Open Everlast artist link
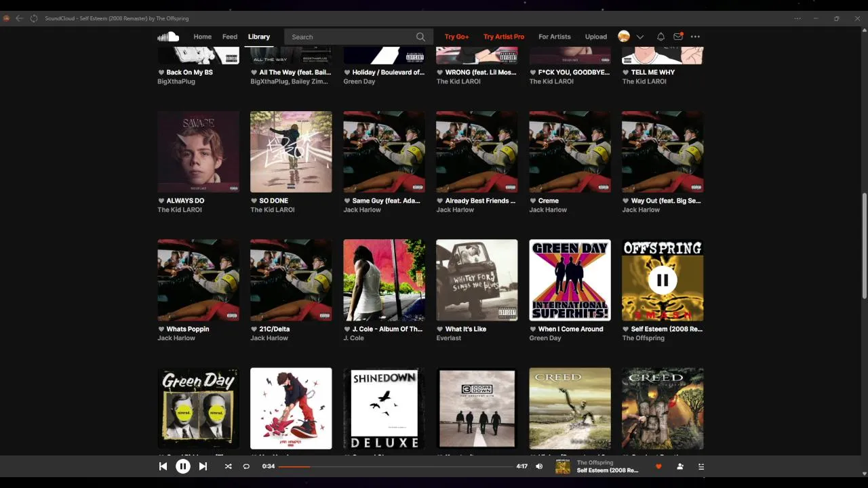868x488 pixels. (449, 338)
